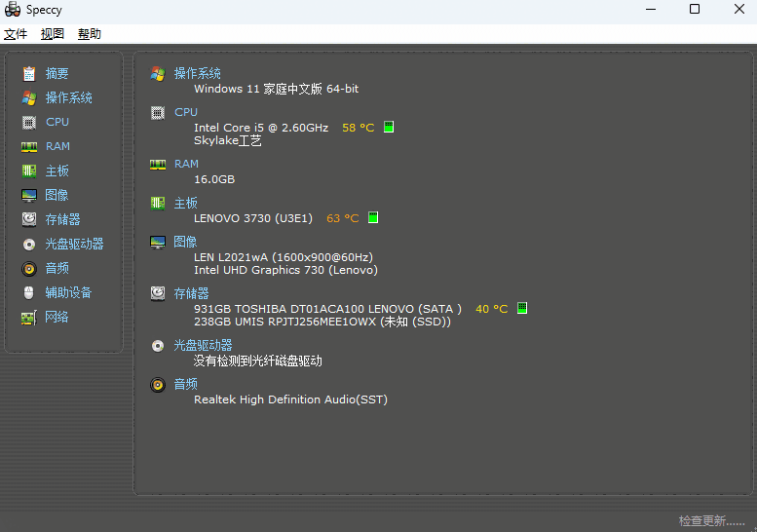Image resolution: width=757 pixels, height=532 pixels.
Task: Click the CPU heading link in summary
Action: 186,112
